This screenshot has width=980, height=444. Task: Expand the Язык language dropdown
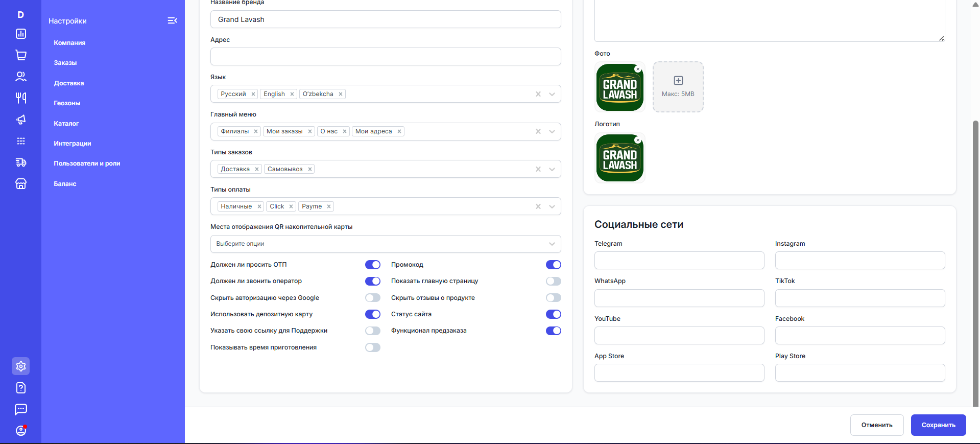552,94
